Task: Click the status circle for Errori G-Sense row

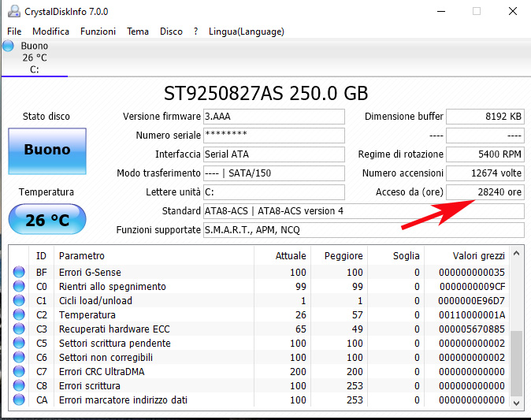Action: [x=19, y=272]
